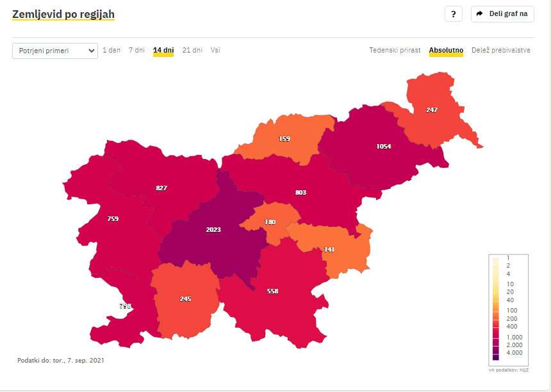
Task: Switch to Vsi time range
Action: tap(215, 50)
